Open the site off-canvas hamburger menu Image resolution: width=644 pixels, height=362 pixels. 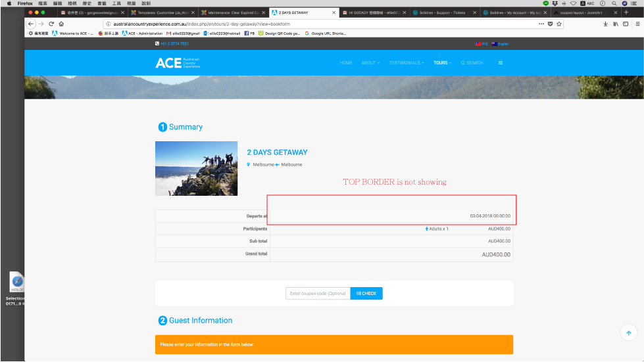tap(501, 62)
